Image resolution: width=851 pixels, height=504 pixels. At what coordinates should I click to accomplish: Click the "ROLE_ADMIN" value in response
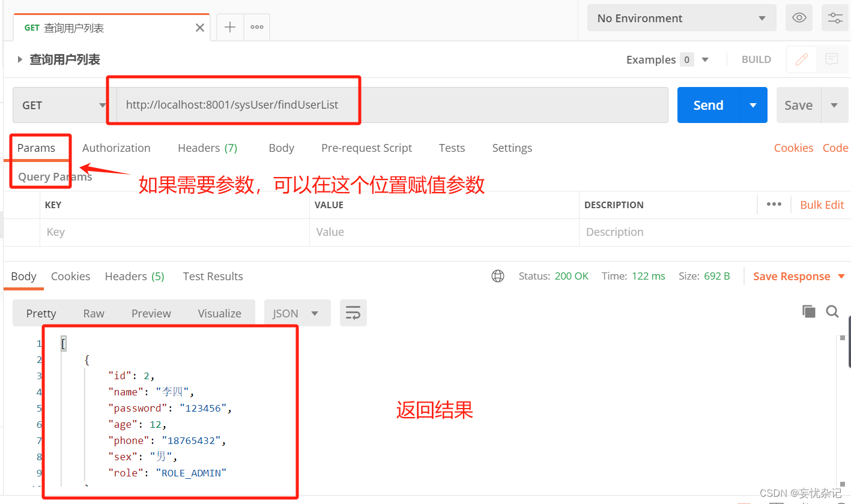point(191,473)
